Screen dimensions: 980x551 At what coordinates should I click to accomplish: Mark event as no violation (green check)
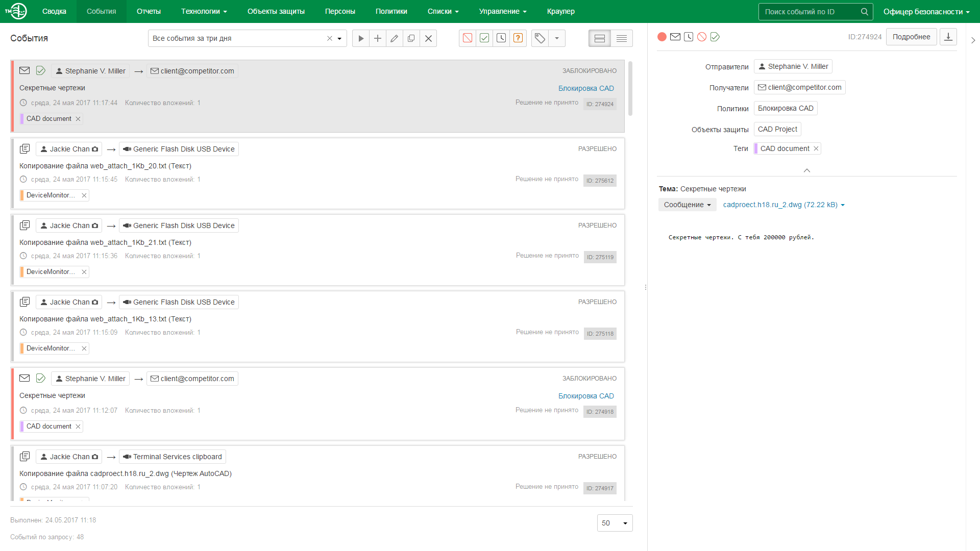(x=484, y=38)
